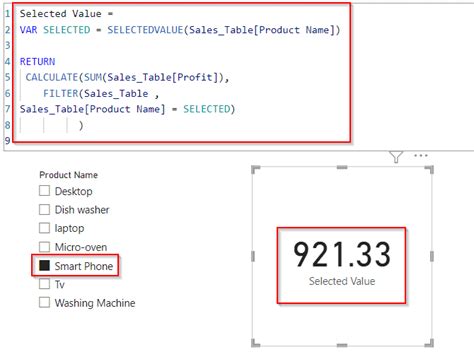Click the RETURN keyword in the formula

click(37, 62)
